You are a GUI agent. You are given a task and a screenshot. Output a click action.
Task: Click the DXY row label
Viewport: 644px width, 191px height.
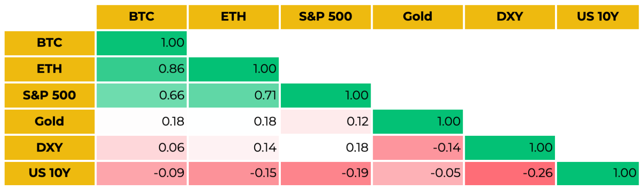pos(50,147)
